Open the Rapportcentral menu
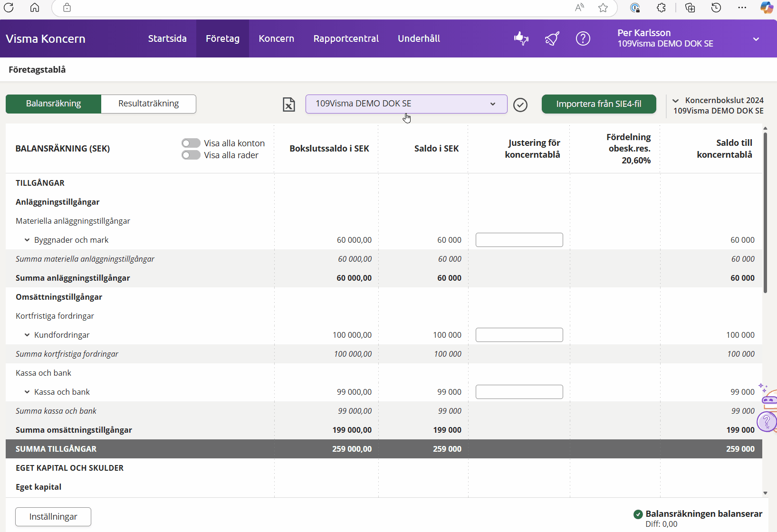Image resolution: width=777 pixels, height=532 pixels. pyautogui.click(x=346, y=38)
